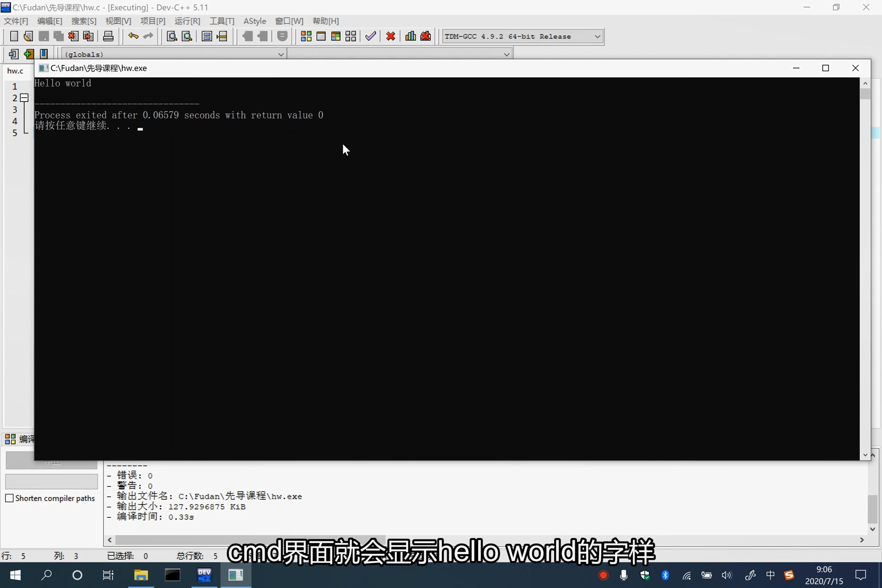Toggle Shorten compiler paths checkbox
This screenshot has height=588, width=882.
tap(9, 498)
